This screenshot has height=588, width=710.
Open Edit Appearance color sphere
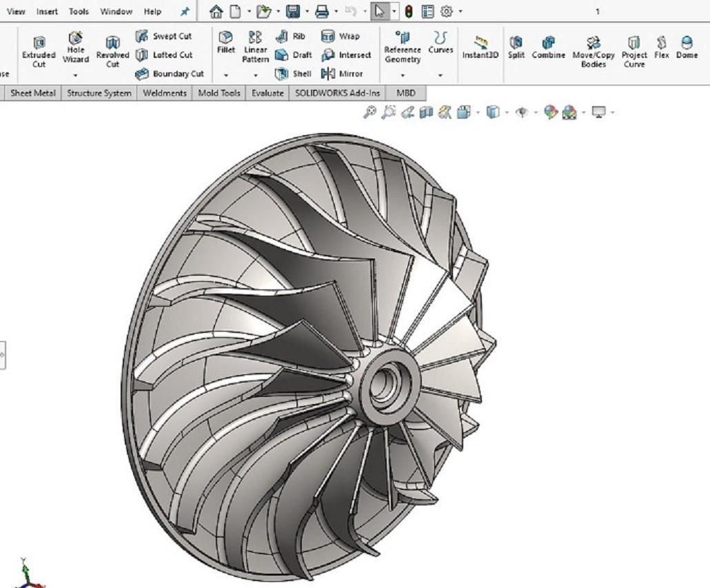550,112
